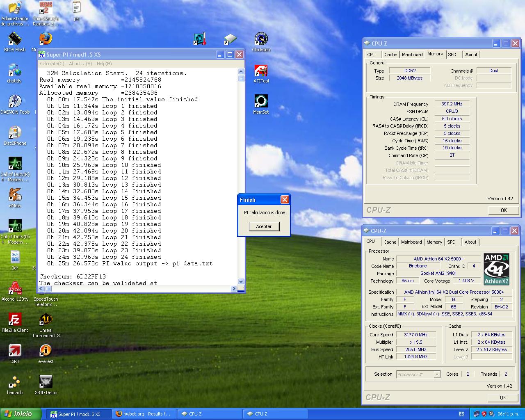Click Super PI horizontal scrollbar right arrow
525x420 pixels.
tap(234, 289)
